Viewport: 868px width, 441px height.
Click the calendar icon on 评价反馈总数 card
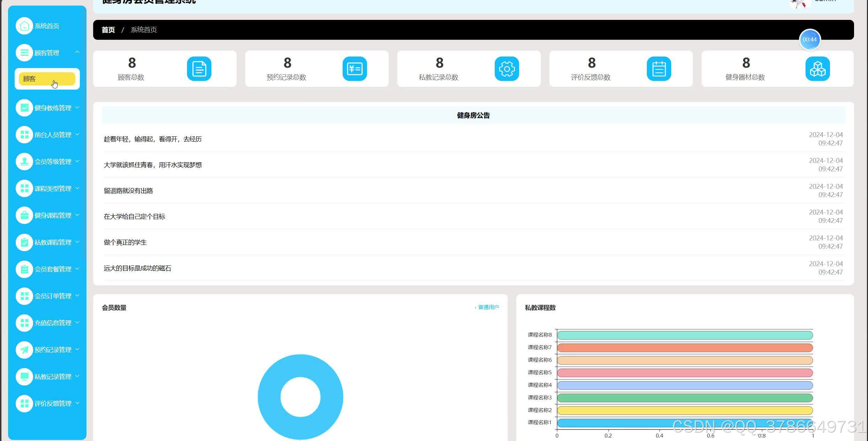(x=659, y=69)
